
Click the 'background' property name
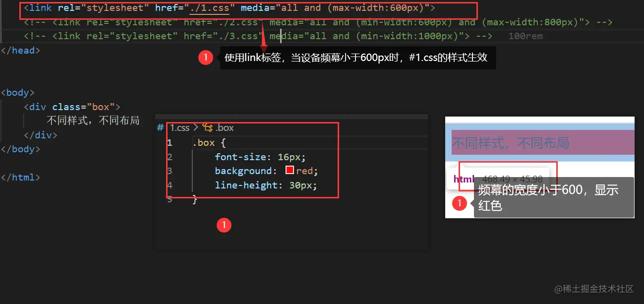[x=243, y=171]
